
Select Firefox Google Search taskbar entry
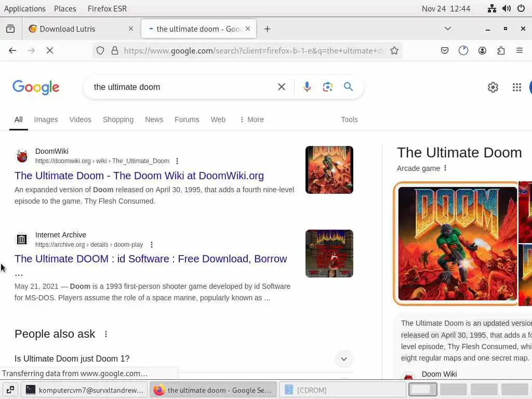coord(214,390)
